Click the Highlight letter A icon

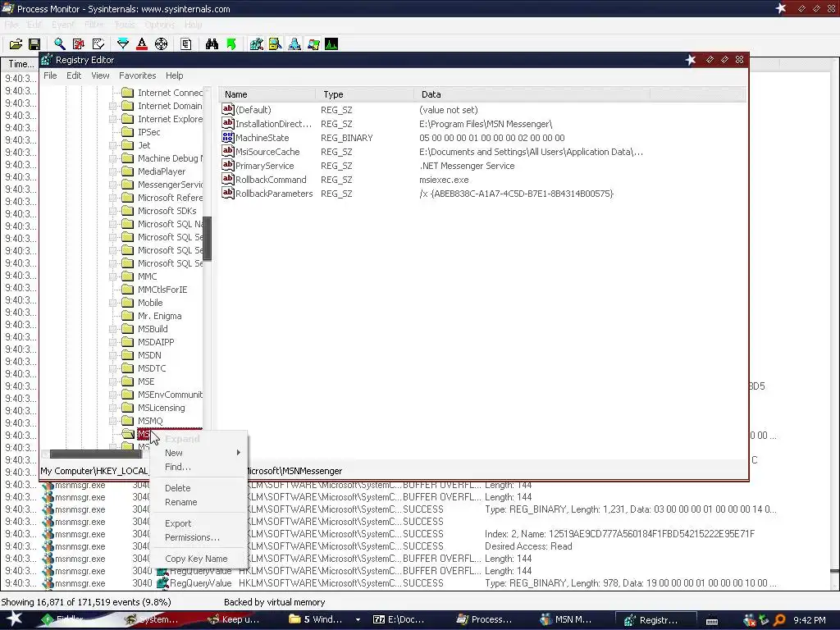(x=142, y=44)
